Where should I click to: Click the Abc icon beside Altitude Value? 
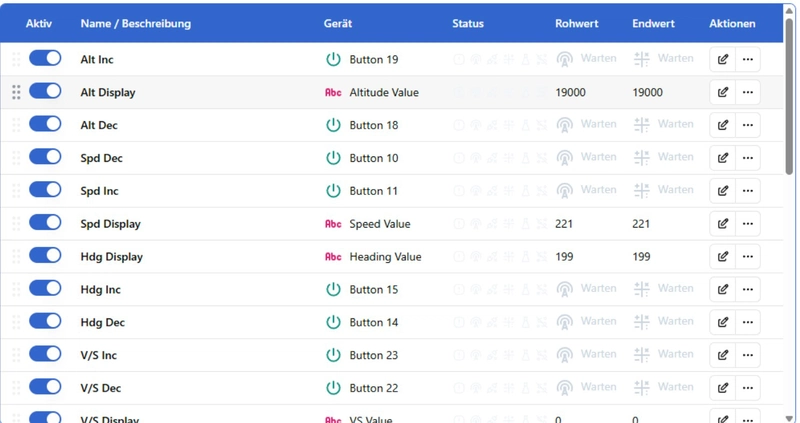[334, 93]
